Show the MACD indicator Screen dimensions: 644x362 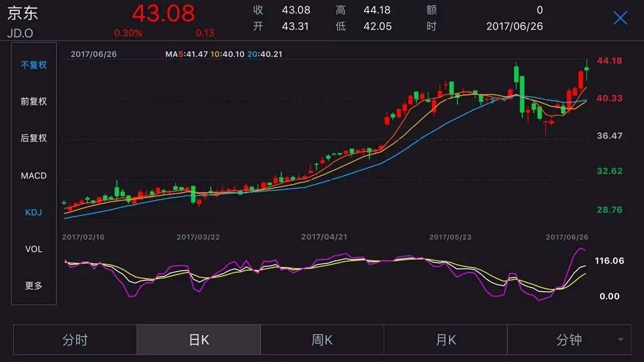click(x=34, y=175)
